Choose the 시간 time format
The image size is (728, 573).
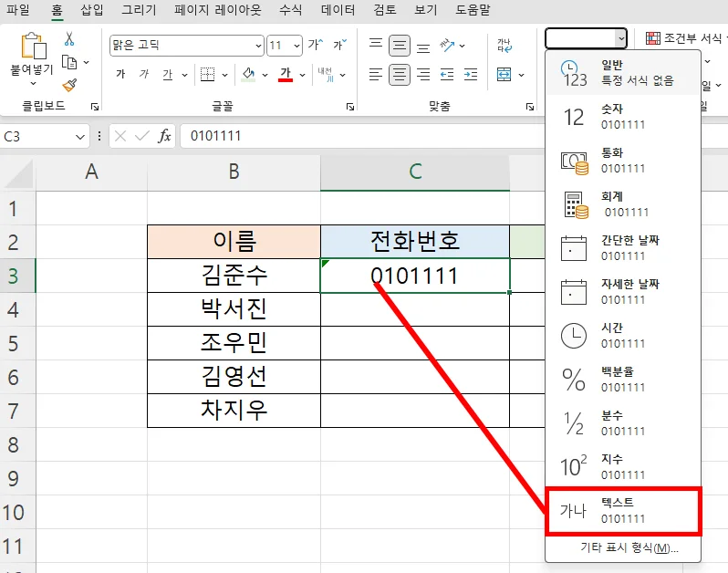pos(622,335)
